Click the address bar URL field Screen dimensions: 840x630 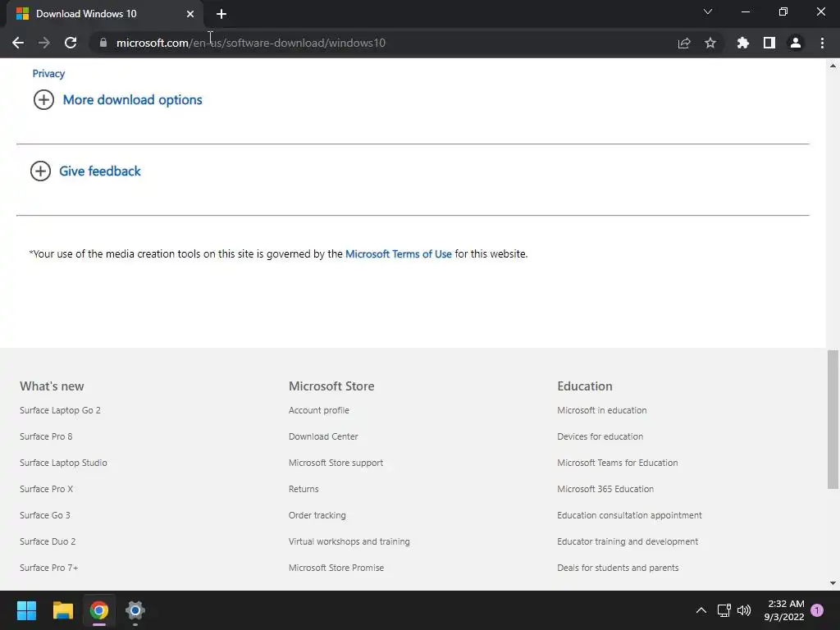pyautogui.click(x=369, y=43)
